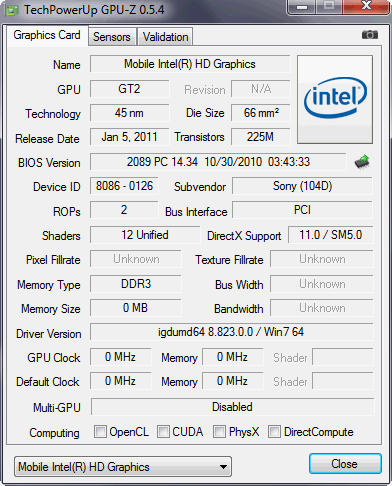Viewport: 392px width, 486px height.
Task: Close window with title bar X
Action: 366,6
